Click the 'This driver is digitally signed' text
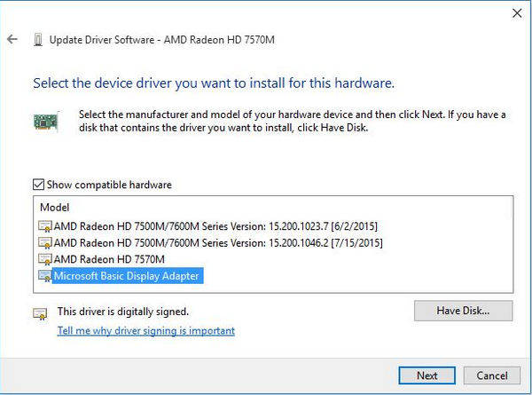 (123, 312)
